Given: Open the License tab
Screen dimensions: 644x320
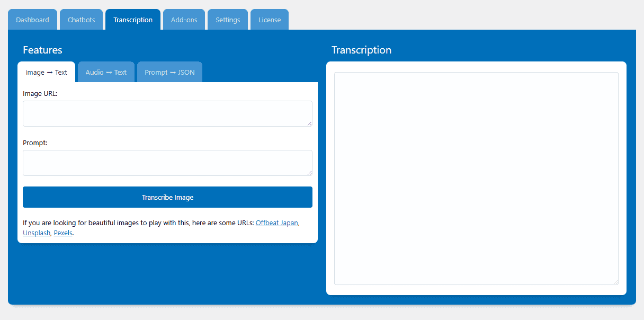Looking at the screenshot, I should 269,19.
